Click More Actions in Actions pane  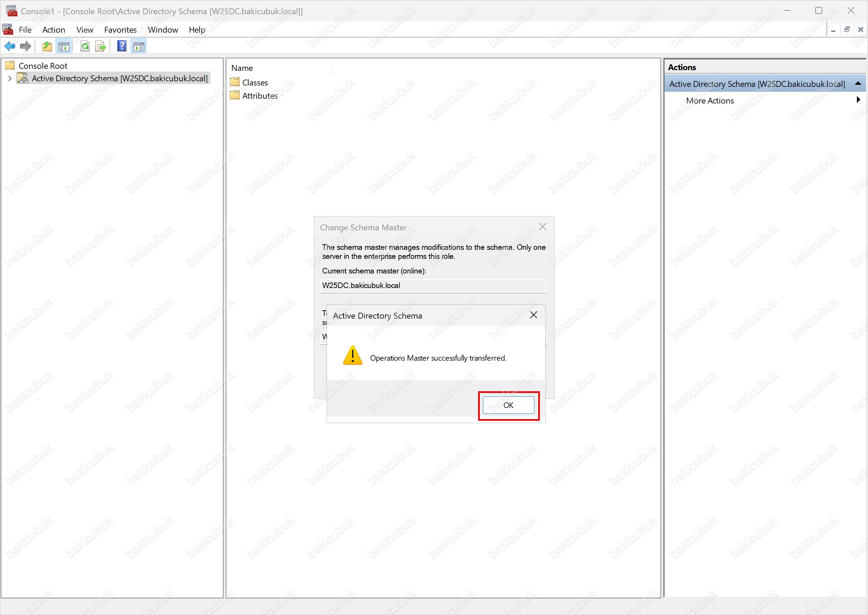tap(709, 101)
